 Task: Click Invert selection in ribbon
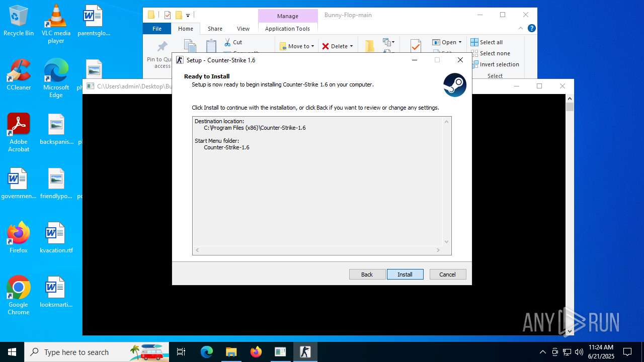[x=495, y=64]
